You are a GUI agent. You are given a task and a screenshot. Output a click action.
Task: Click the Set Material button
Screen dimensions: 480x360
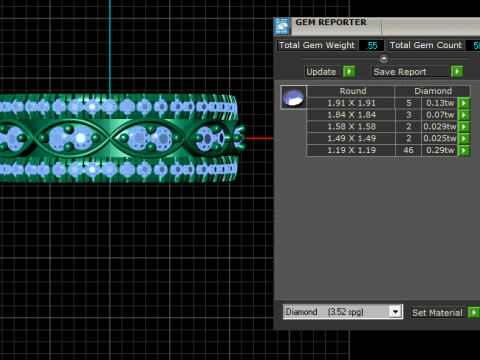[x=438, y=313]
